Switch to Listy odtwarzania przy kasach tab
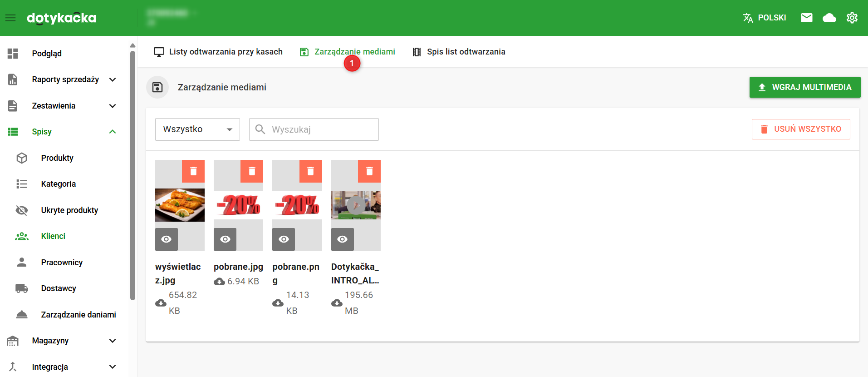 (218, 52)
